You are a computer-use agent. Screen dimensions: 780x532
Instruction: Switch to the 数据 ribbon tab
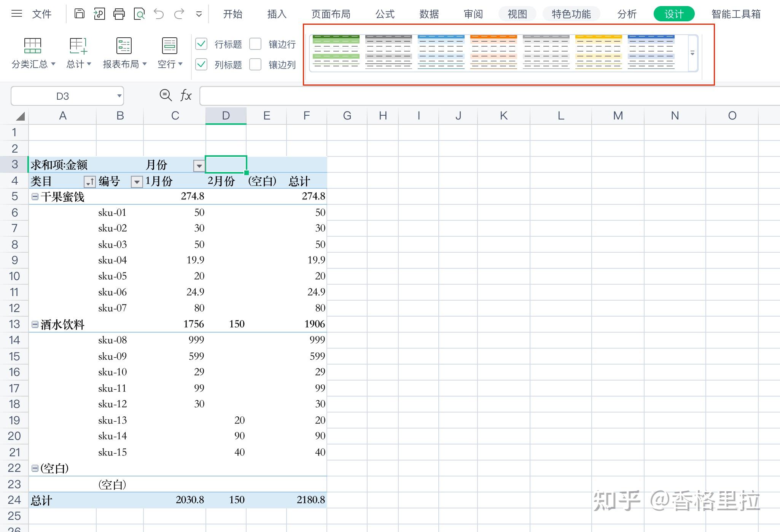(x=429, y=14)
